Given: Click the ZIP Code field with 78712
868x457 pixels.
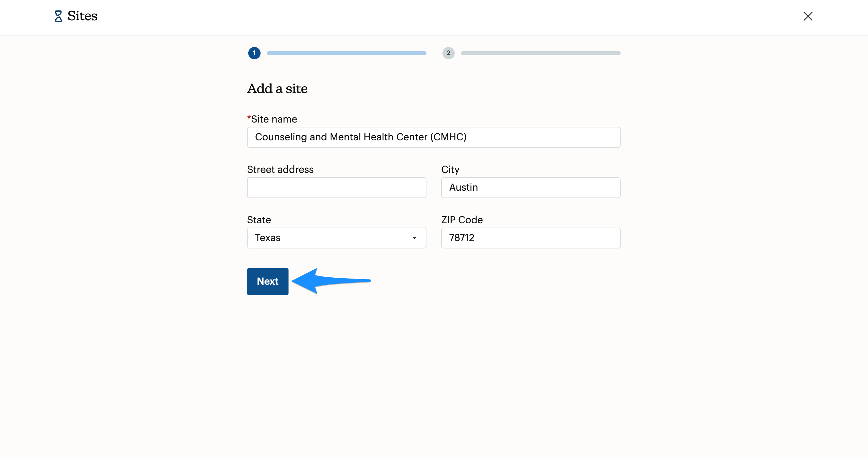Looking at the screenshot, I should click(530, 238).
